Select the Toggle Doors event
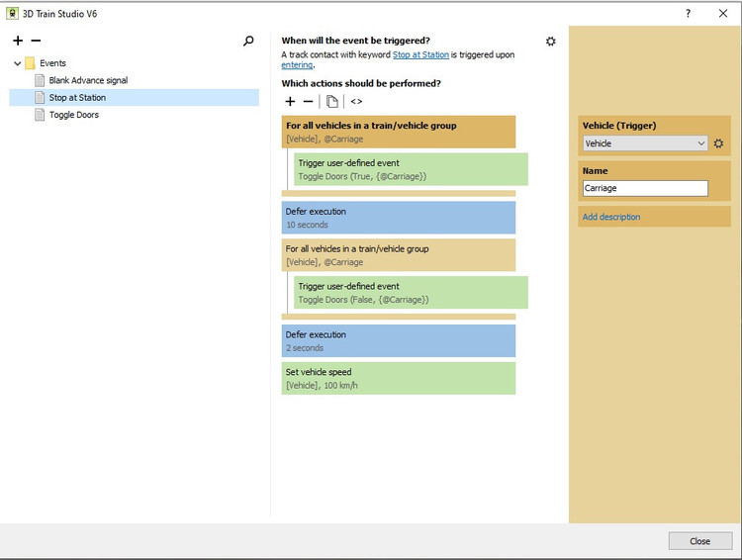Viewport: 742px width, 560px height. point(73,115)
